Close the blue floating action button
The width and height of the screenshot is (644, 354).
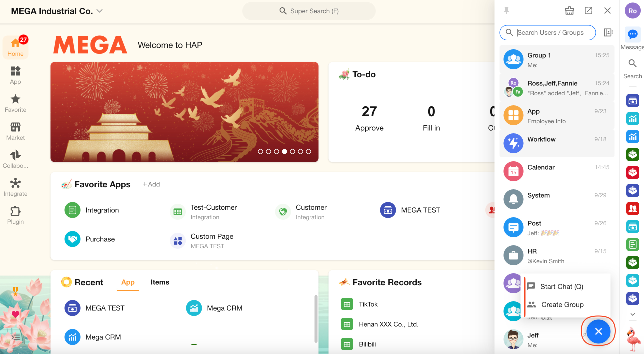(x=598, y=331)
